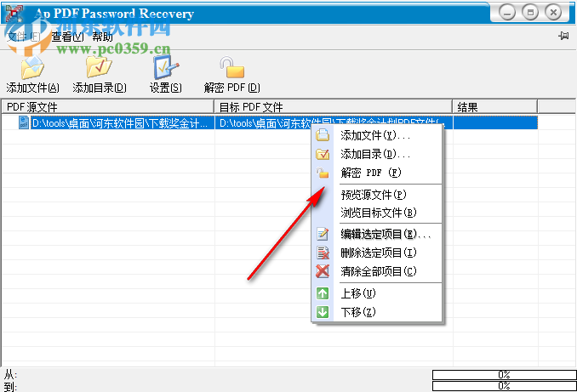Click the printer icon beside 添加文件(Y)
The width and height of the screenshot is (577, 392).
point(323,135)
